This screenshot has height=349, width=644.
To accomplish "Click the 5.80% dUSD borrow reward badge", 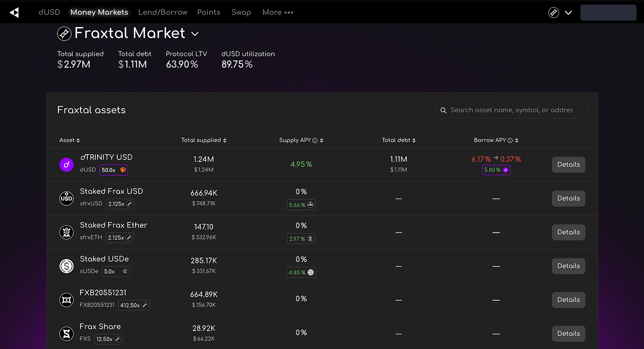I will click(496, 170).
